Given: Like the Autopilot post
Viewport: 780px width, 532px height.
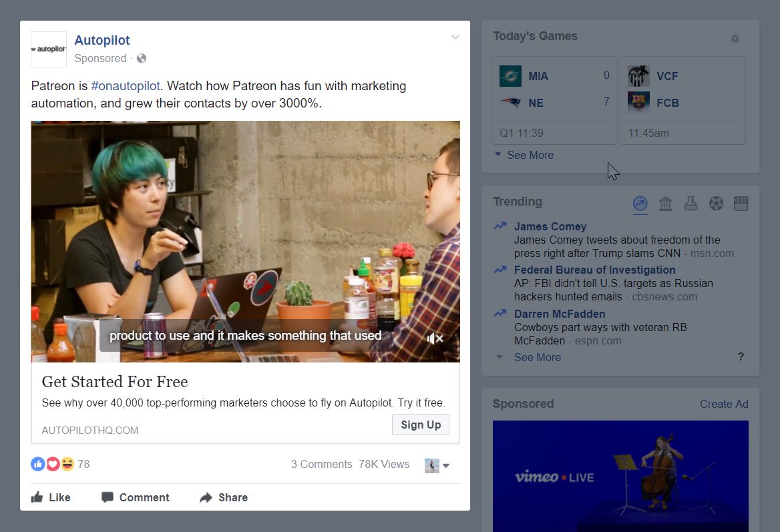Looking at the screenshot, I should coord(51,498).
